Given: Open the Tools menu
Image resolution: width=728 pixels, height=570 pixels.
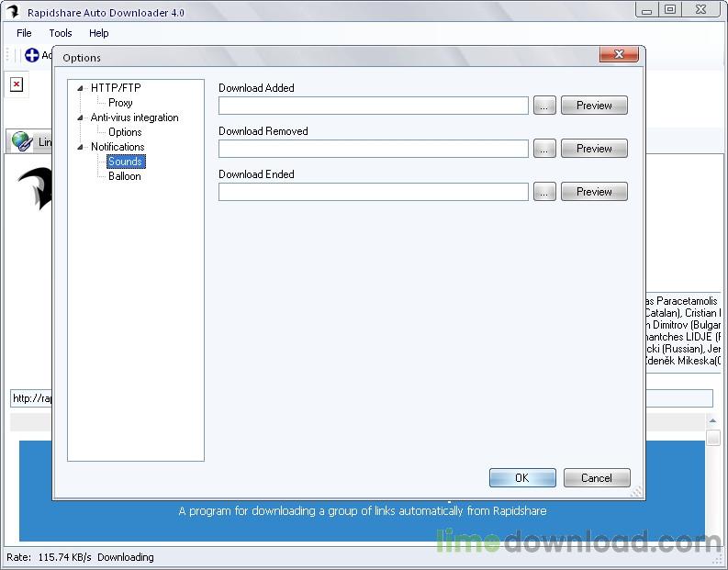Looking at the screenshot, I should [61, 33].
